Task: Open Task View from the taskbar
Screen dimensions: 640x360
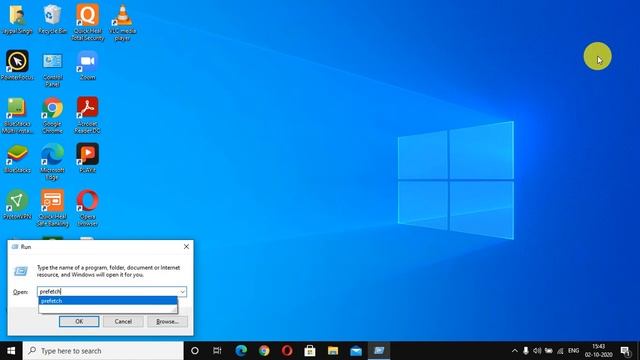Action: pyautogui.click(x=217, y=351)
